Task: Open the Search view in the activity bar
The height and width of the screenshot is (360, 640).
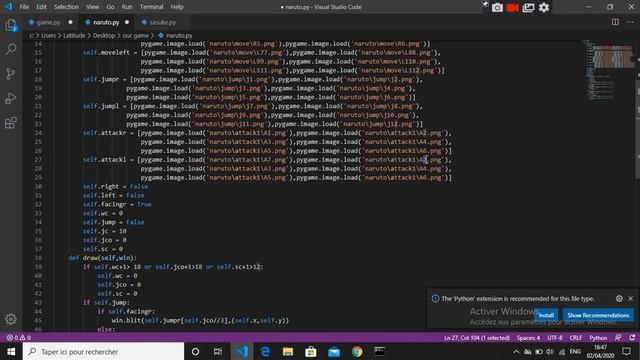Action: click(x=11, y=49)
